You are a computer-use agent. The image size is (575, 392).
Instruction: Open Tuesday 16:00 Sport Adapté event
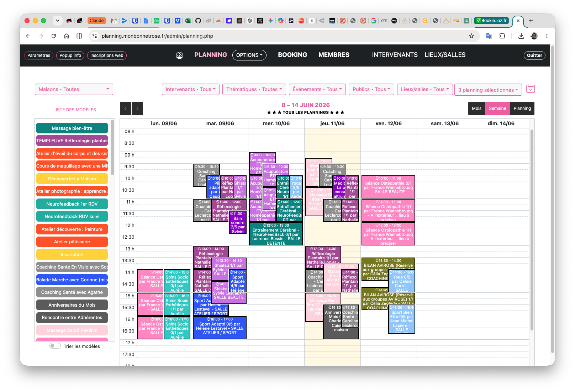[x=220, y=328]
